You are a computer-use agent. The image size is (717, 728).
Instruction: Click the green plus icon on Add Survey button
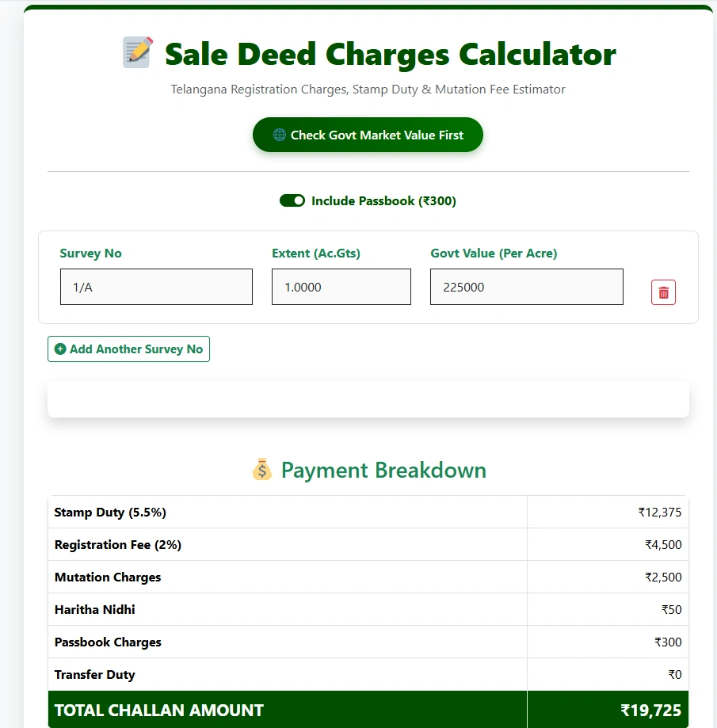click(60, 349)
